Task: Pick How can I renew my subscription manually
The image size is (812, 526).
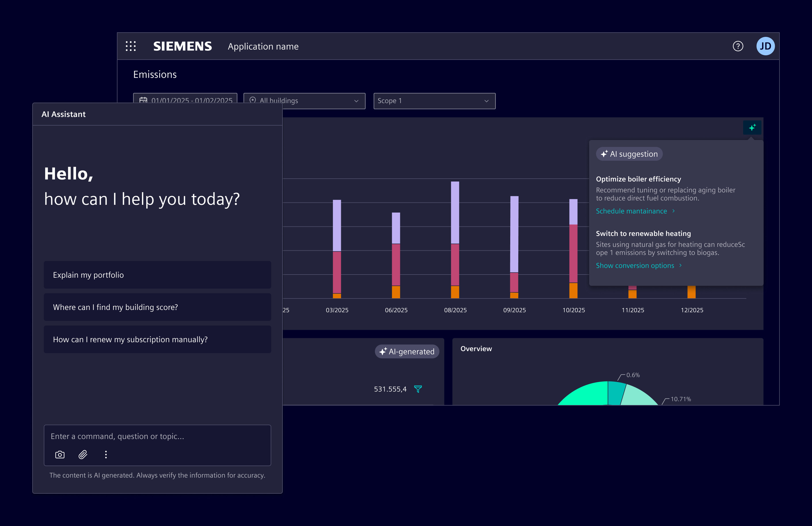Action: click(157, 339)
